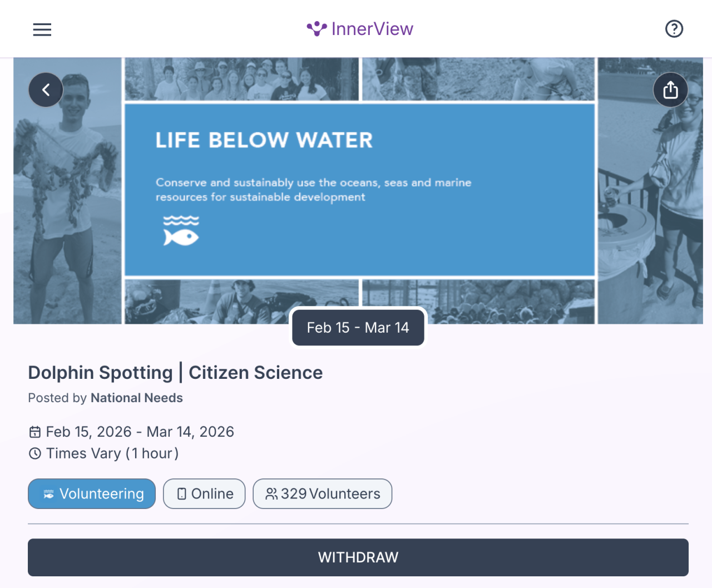The height and width of the screenshot is (588, 712).
Task: Click the clock icon beside Times Vary
Action: click(35, 453)
